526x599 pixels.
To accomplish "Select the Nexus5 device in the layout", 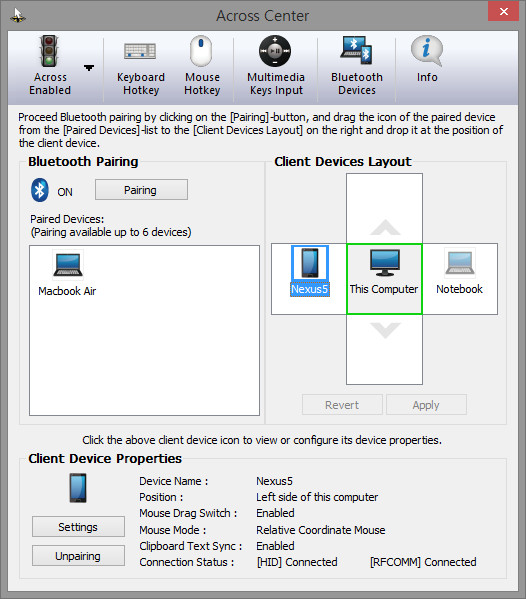I will (309, 271).
